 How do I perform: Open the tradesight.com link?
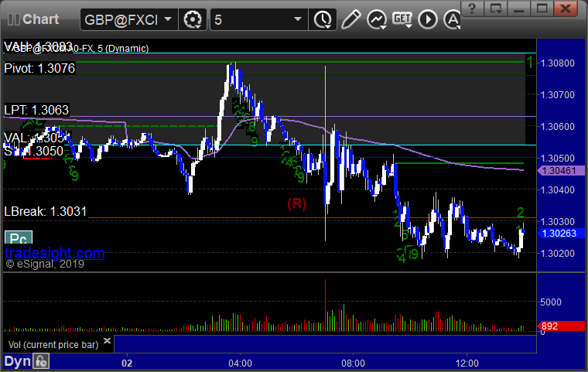tap(55, 253)
